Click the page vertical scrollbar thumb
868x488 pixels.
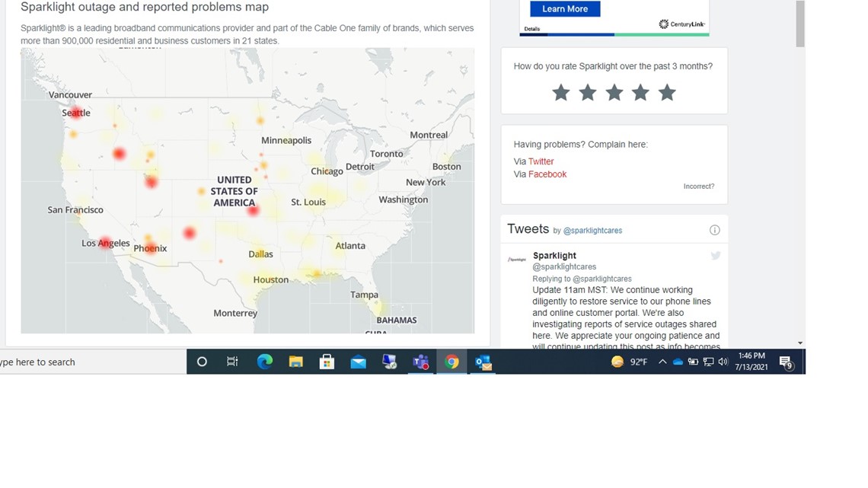800,24
